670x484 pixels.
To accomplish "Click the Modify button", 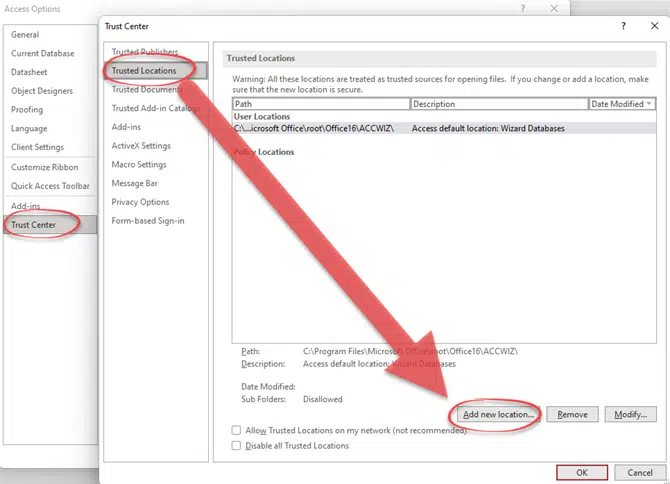I will pyautogui.click(x=630, y=414).
